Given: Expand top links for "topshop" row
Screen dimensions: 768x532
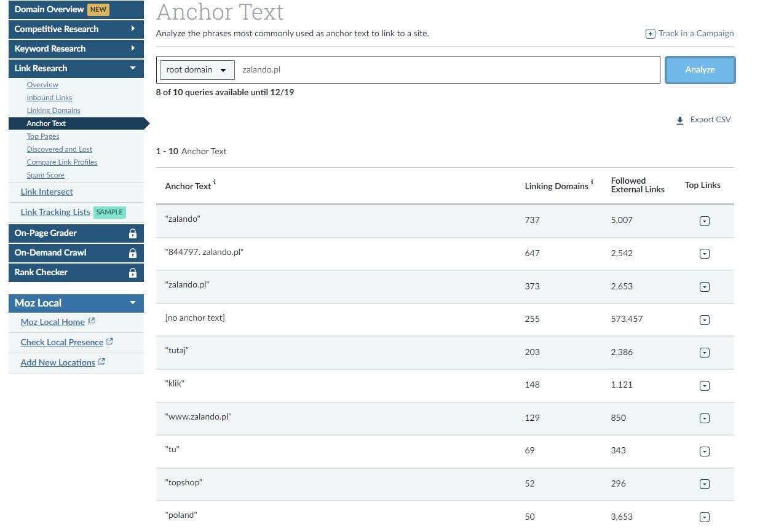Looking at the screenshot, I should point(705,484).
